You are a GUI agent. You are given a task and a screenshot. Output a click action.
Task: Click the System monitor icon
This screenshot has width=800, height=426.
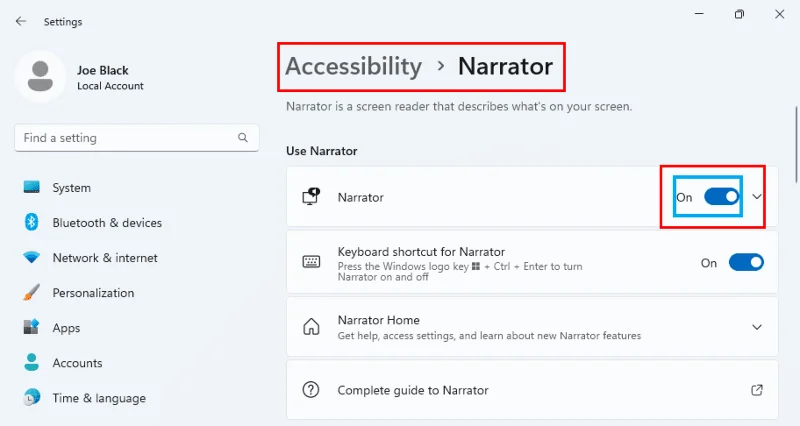point(32,187)
